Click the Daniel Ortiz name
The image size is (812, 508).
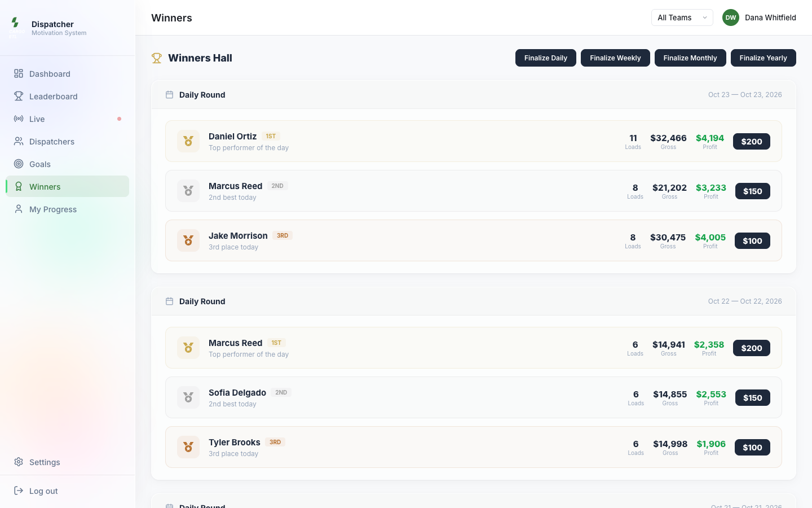pyautogui.click(x=232, y=137)
